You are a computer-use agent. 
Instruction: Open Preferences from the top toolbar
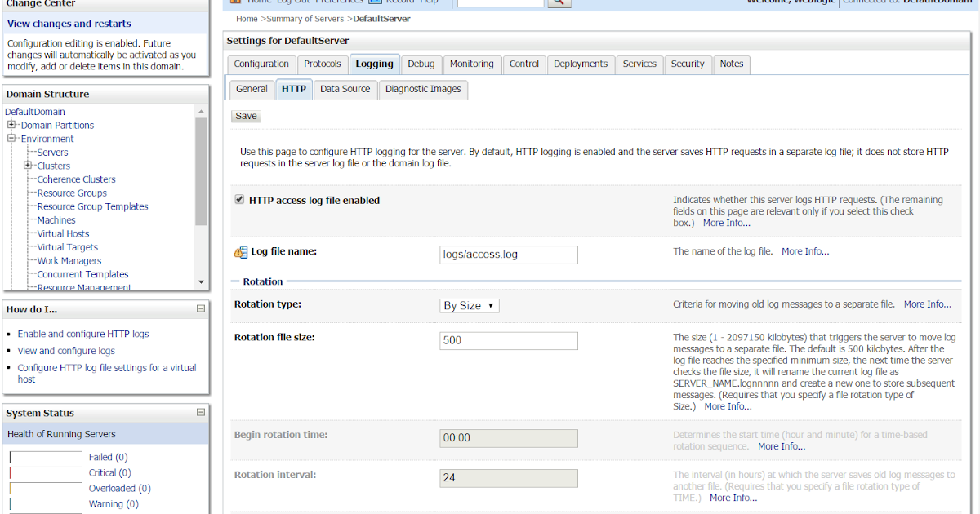[x=338, y=2]
